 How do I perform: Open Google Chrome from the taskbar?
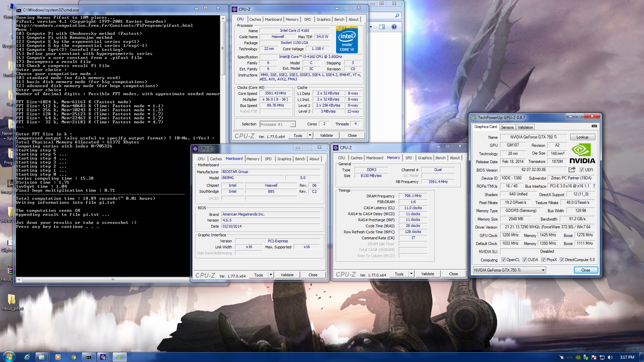click(73, 357)
